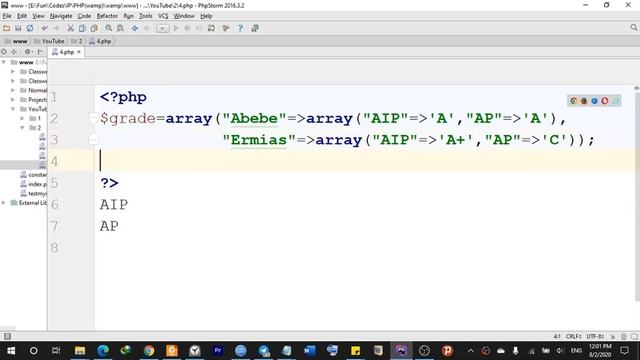The height and width of the screenshot is (360, 640).
Task: Open the VCS menu
Action: (x=163, y=16)
